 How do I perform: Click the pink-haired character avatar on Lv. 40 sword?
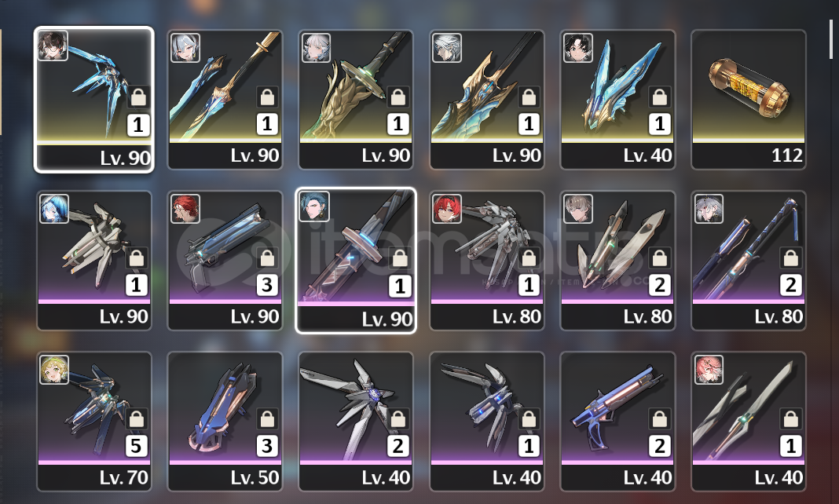[709, 370]
